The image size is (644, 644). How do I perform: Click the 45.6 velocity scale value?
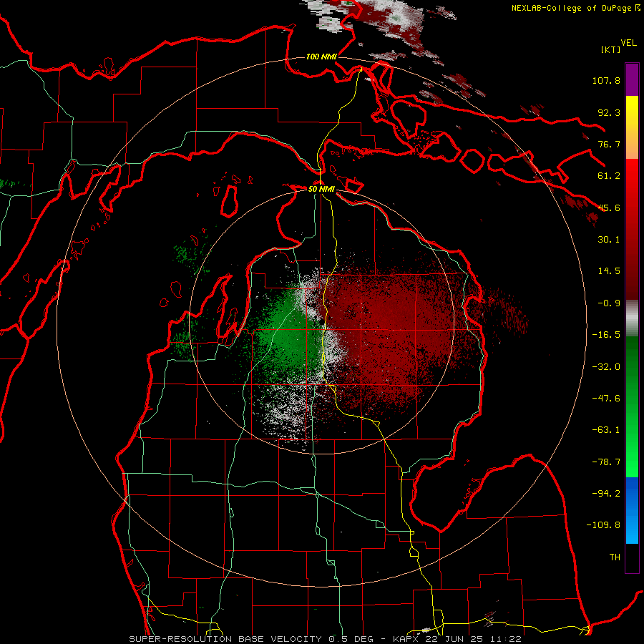609,208
